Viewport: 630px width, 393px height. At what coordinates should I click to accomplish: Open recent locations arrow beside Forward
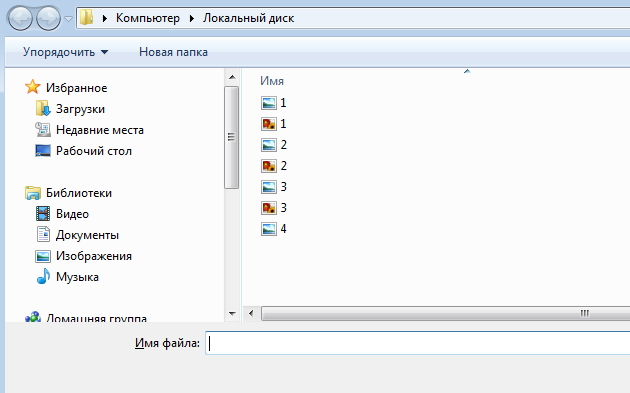(x=69, y=18)
